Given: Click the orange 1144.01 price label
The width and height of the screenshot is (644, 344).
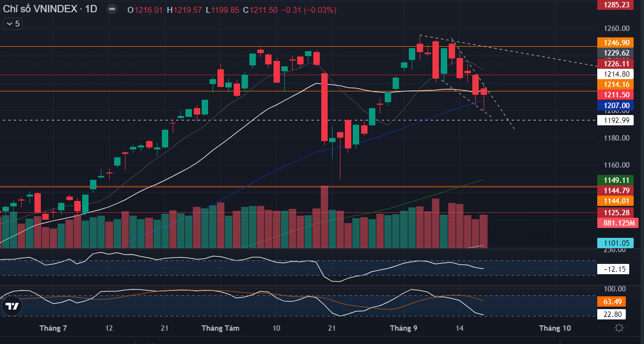Looking at the screenshot, I should [615, 201].
